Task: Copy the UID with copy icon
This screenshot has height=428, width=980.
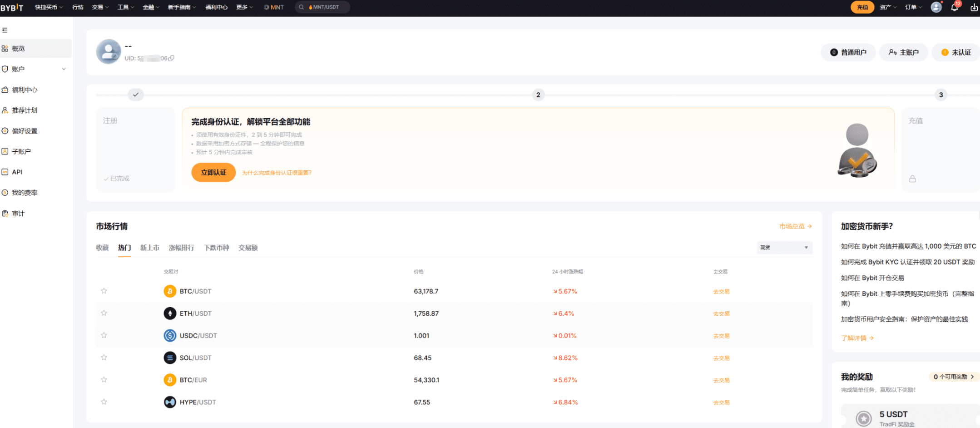Action: pyautogui.click(x=171, y=58)
